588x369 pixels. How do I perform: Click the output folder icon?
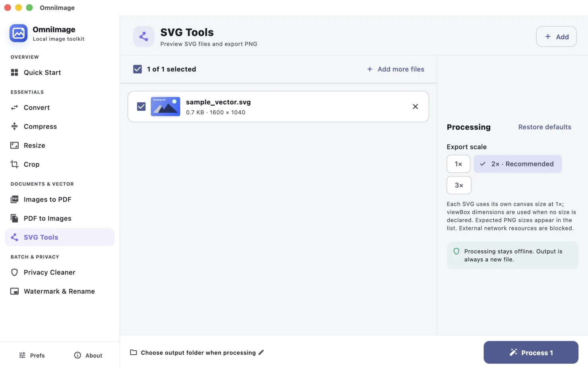click(x=133, y=352)
